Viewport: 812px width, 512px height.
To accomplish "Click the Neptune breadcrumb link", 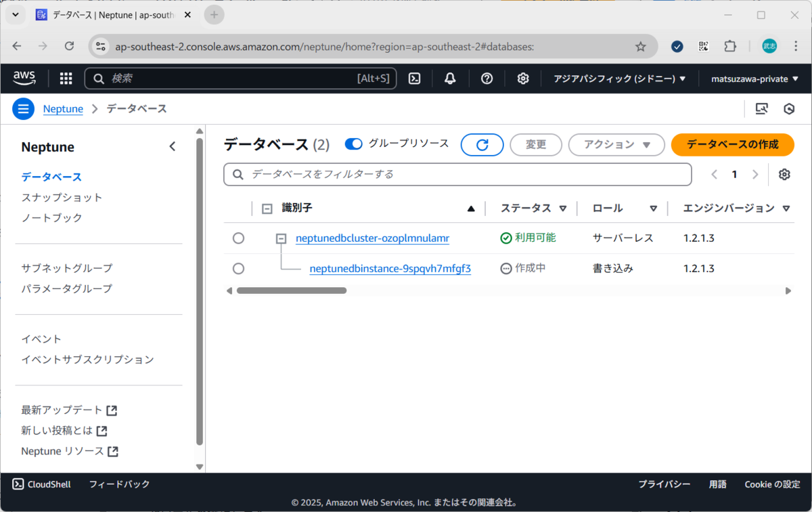I will click(x=63, y=109).
